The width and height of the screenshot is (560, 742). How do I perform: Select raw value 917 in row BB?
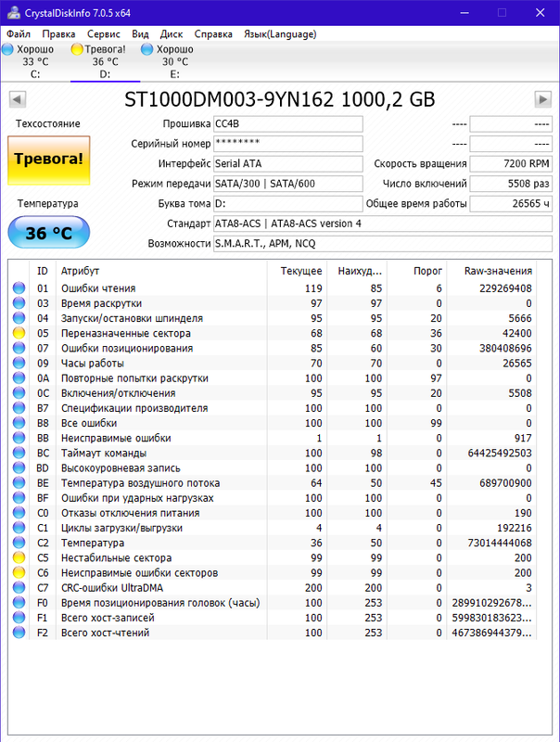(x=523, y=438)
